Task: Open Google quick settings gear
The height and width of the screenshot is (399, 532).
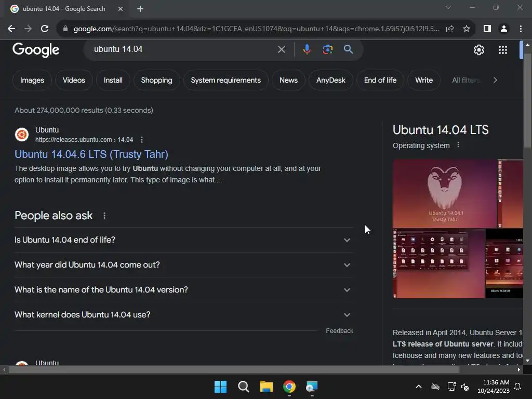Action: (478, 50)
